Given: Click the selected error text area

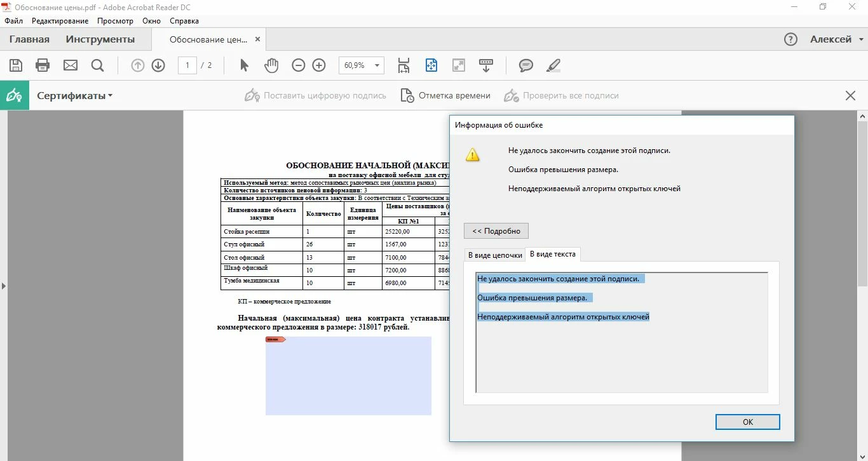Looking at the screenshot, I should 621,333.
